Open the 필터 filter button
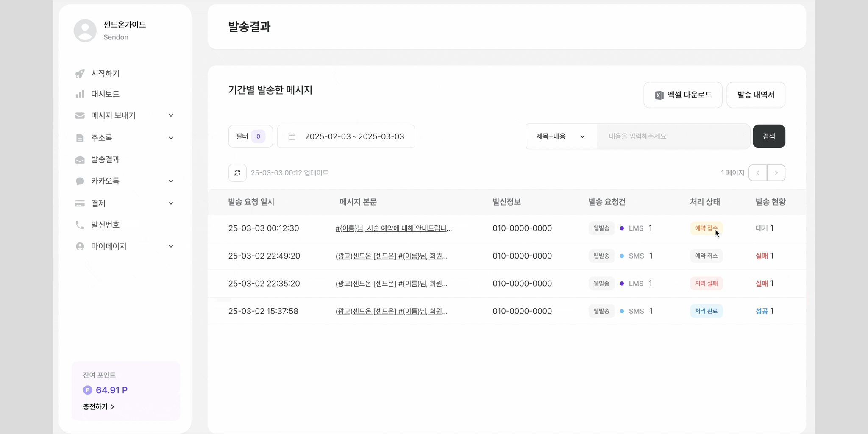This screenshot has width=868, height=434. coord(250,136)
